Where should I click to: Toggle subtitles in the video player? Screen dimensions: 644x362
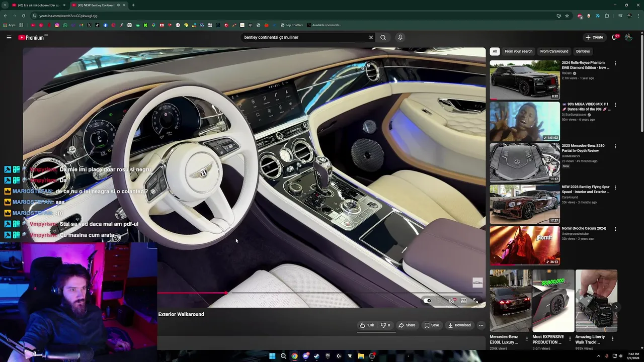click(440, 301)
